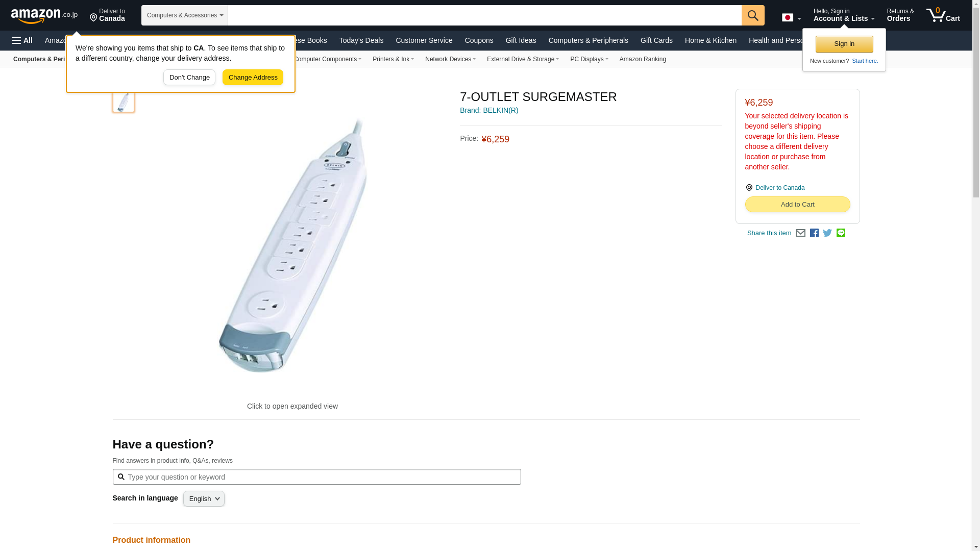Click the Change Address button
This screenshot has width=980, height=551.
[253, 78]
